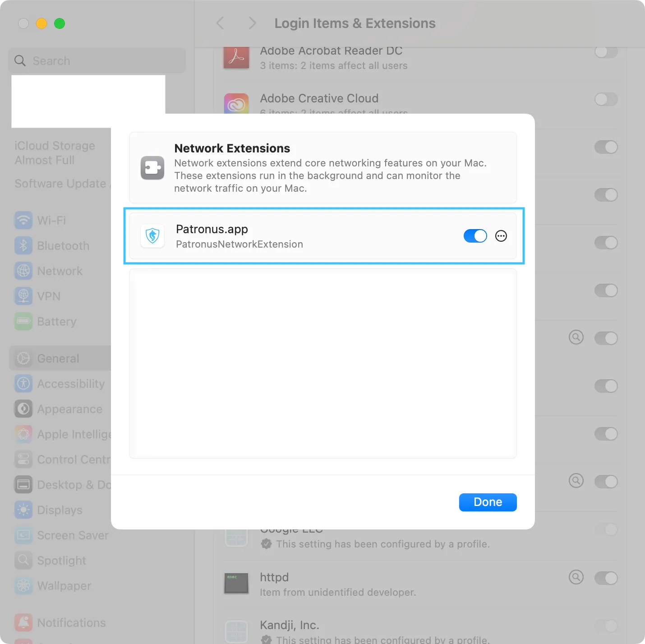Click the magnifier icon in the httpd row

click(576, 577)
